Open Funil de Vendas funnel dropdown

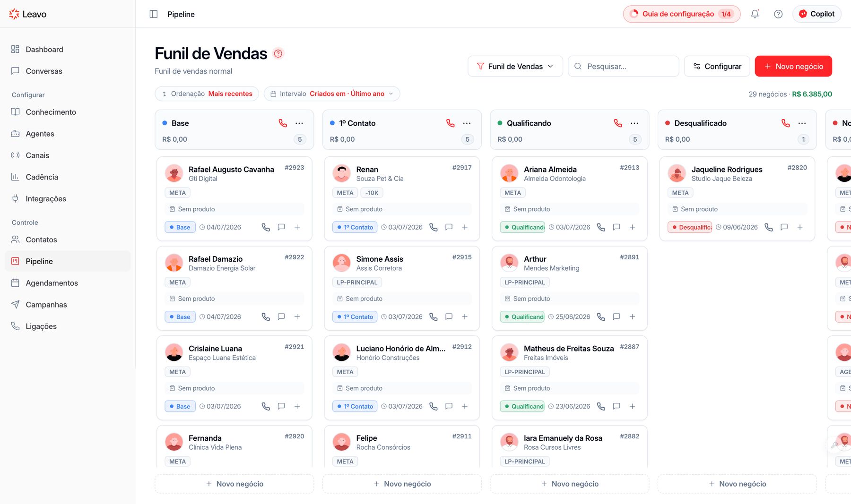coord(515,66)
